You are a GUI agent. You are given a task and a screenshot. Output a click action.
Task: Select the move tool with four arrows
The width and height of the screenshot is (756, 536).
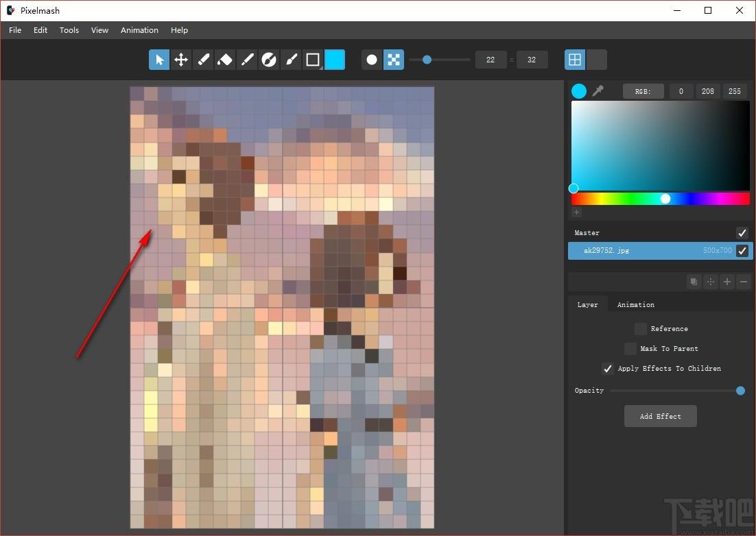click(x=181, y=60)
